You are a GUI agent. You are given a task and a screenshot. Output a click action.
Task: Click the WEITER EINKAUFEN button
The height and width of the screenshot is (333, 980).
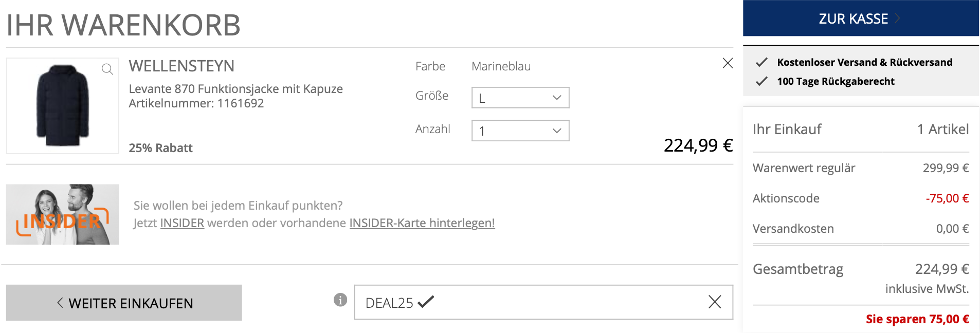tap(124, 303)
